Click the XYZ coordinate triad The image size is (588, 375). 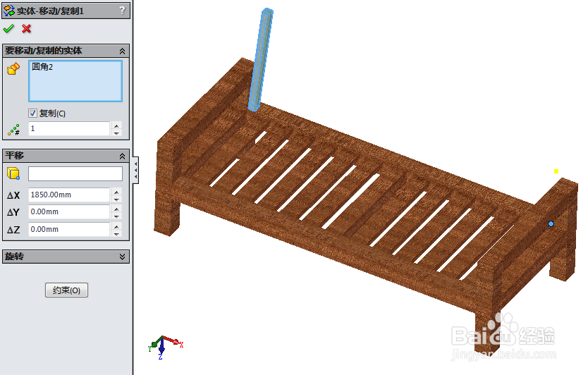pos(166,347)
